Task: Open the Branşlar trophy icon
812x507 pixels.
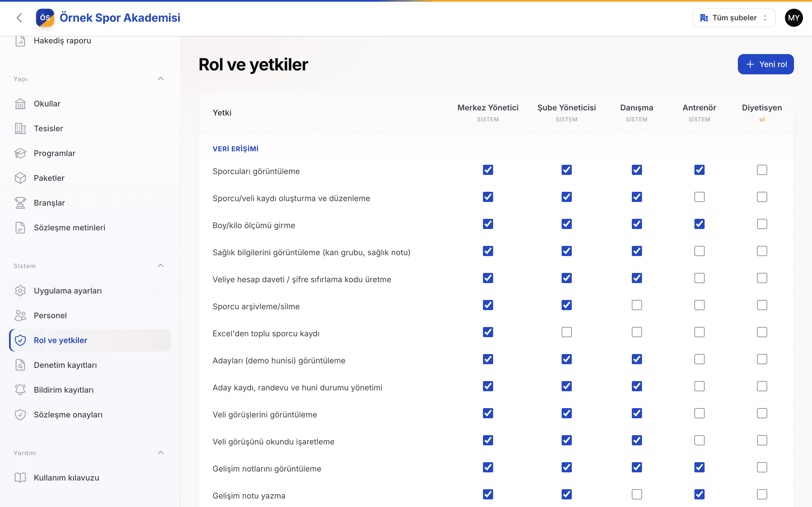Action: pyautogui.click(x=20, y=203)
